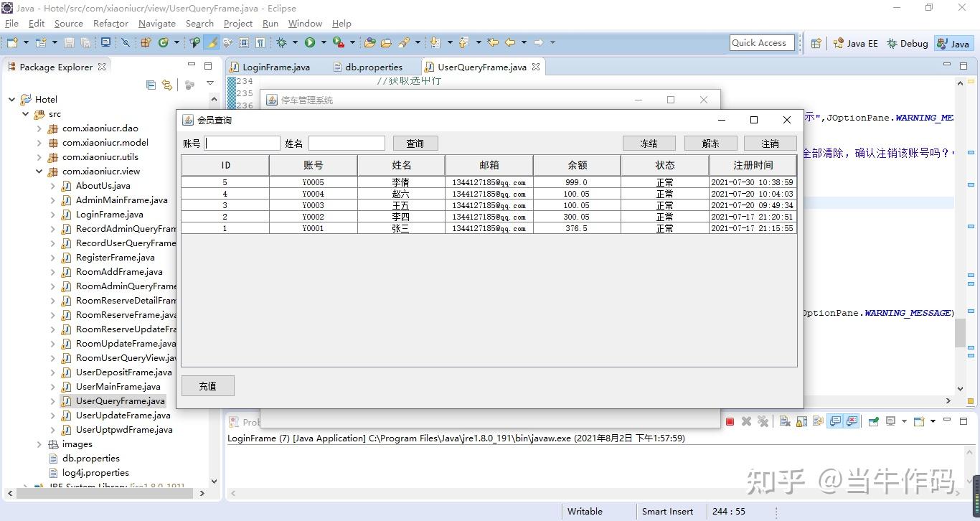
Task: Go to Last Edit Location arrow icon
Action: (x=493, y=43)
